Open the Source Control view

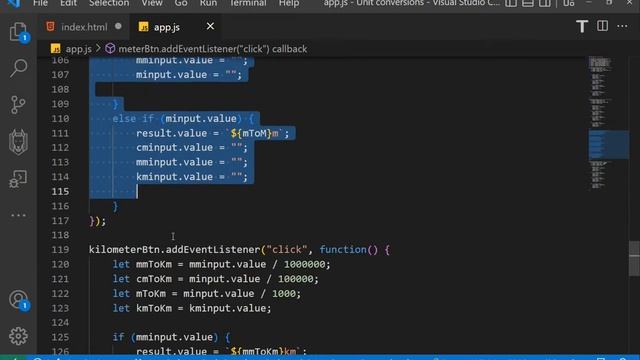tap(18, 105)
